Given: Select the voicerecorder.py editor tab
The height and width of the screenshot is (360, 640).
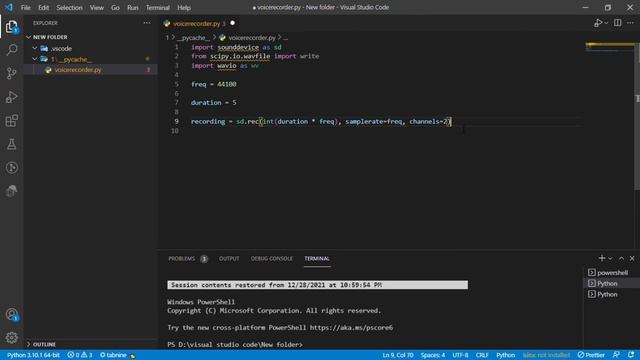Looking at the screenshot, I should point(200,24).
